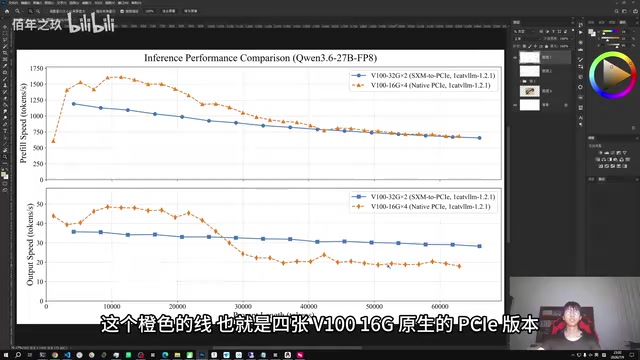Select the Rectangular Marquee tool
Image resolution: width=640 pixels, height=360 pixels.
pos(5,33)
